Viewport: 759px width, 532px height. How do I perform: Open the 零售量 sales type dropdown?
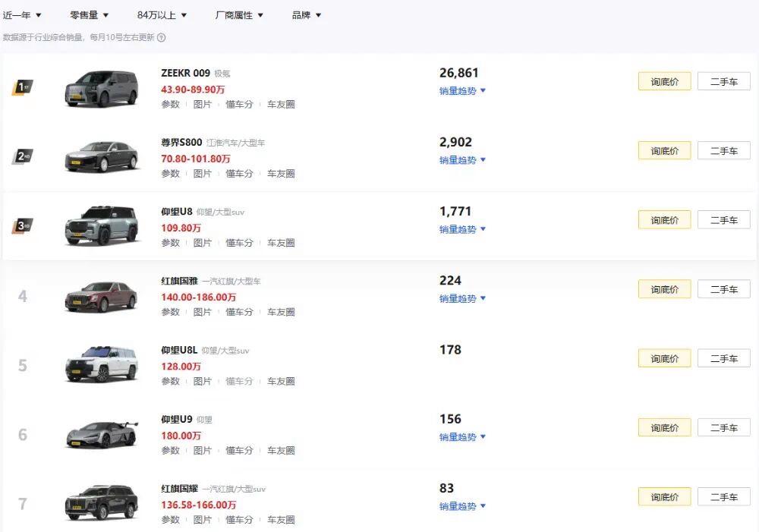point(89,15)
